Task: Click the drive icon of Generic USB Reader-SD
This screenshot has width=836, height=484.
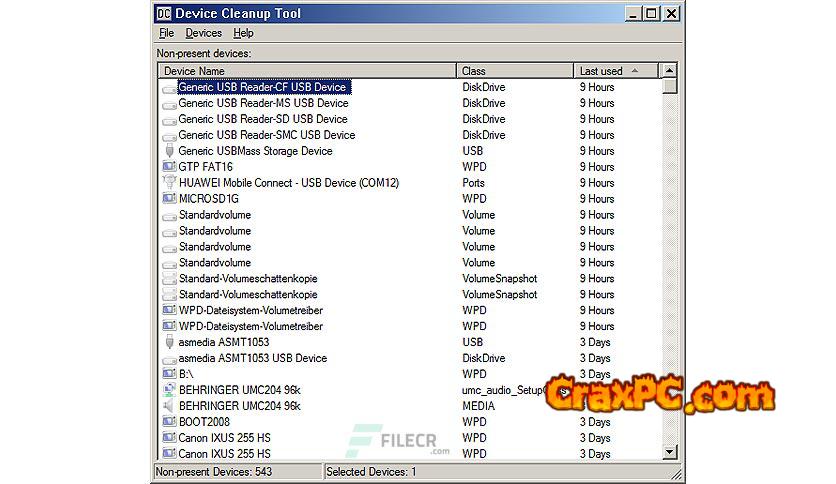Action: pos(169,120)
